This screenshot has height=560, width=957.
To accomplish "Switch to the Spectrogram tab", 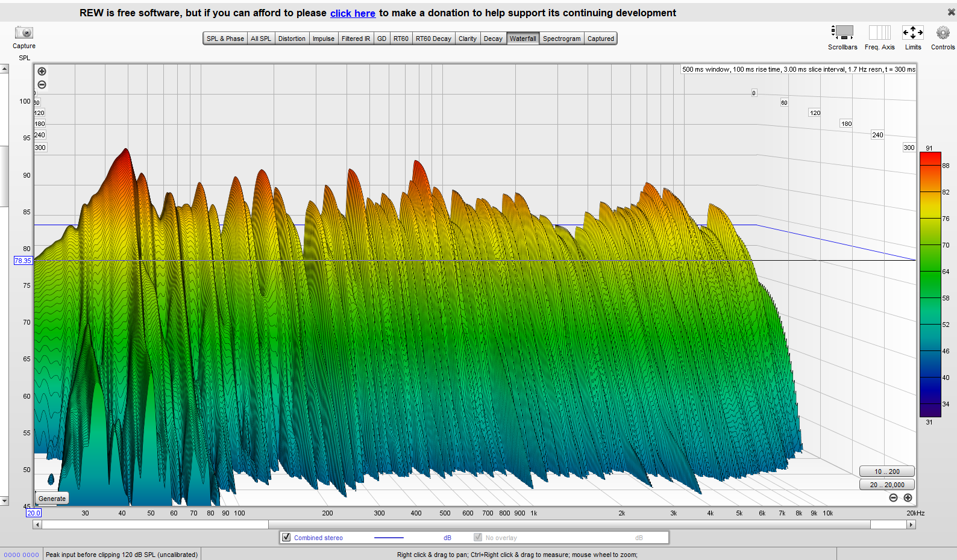I will pyautogui.click(x=562, y=39).
